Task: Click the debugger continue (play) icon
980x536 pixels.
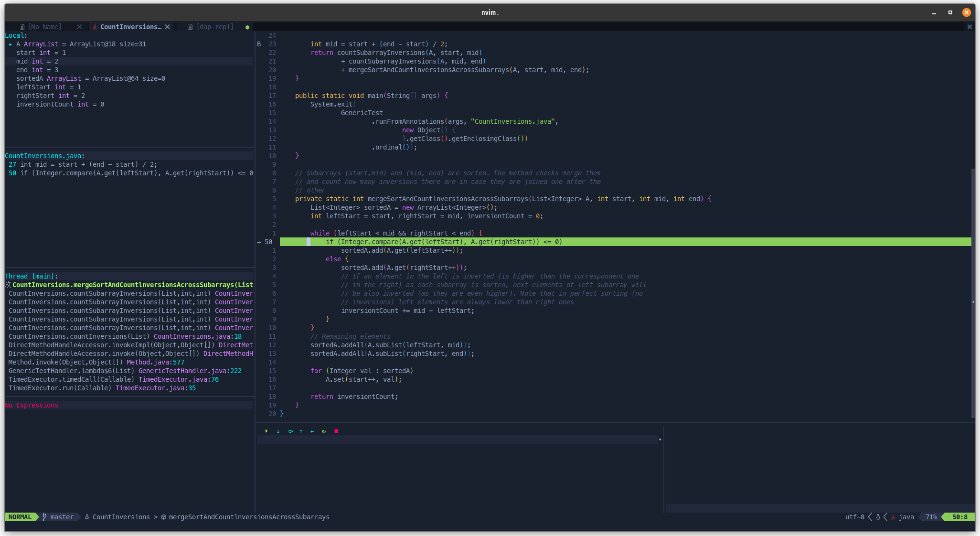Action: tap(266, 431)
